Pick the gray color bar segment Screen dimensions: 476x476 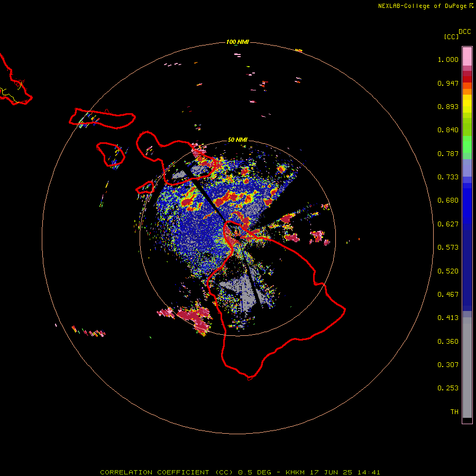coord(467,368)
